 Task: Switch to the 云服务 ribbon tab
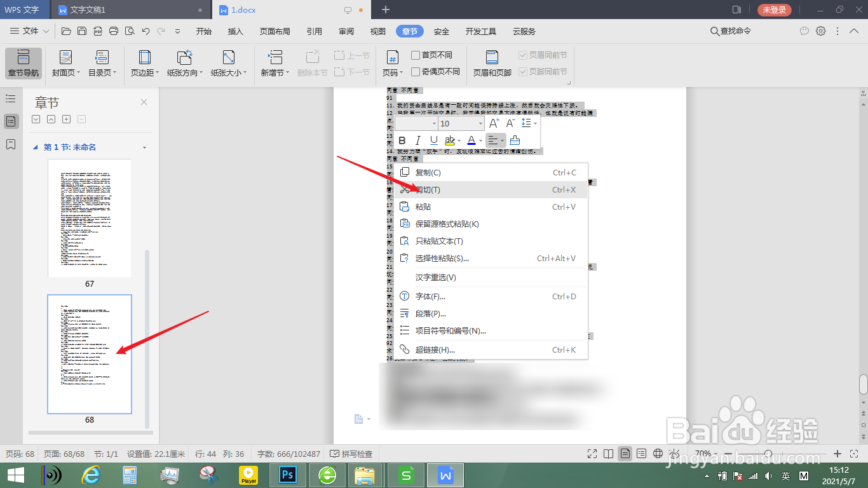point(524,31)
